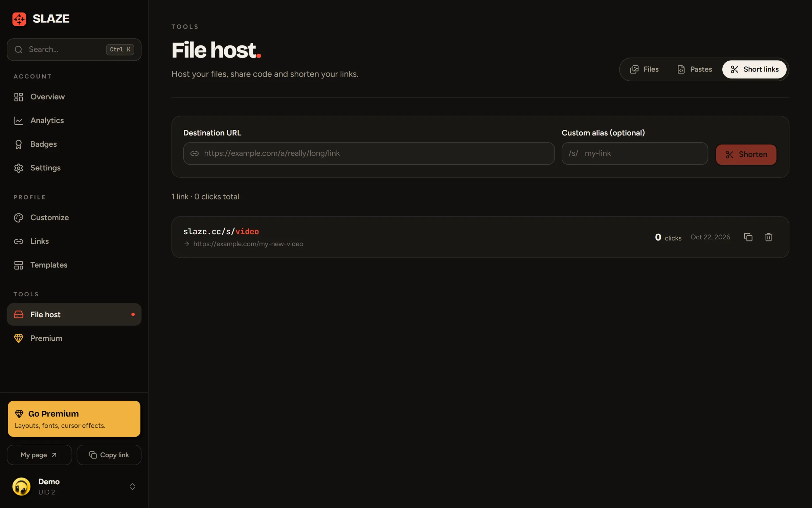Click the File host drive icon
This screenshot has width=812, height=508.
[x=19, y=315]
